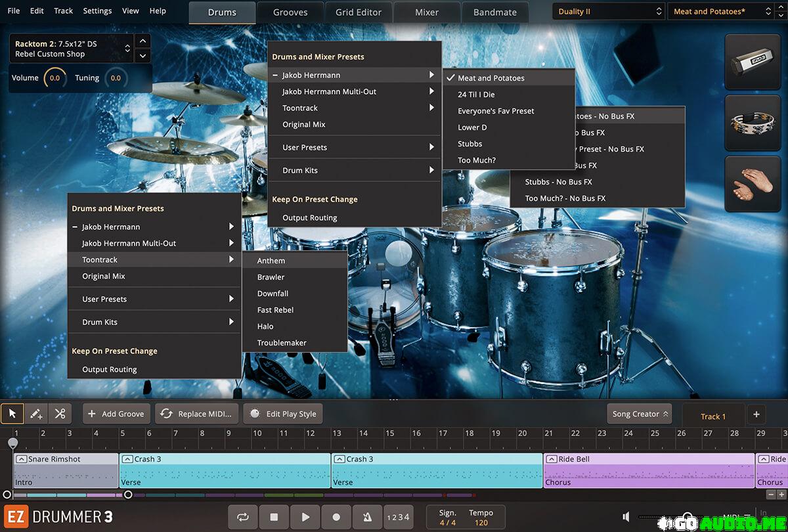Click Add Groove button
Viewport: 788px width, 532px height.
pyautogui.click(x=116, y=414)
